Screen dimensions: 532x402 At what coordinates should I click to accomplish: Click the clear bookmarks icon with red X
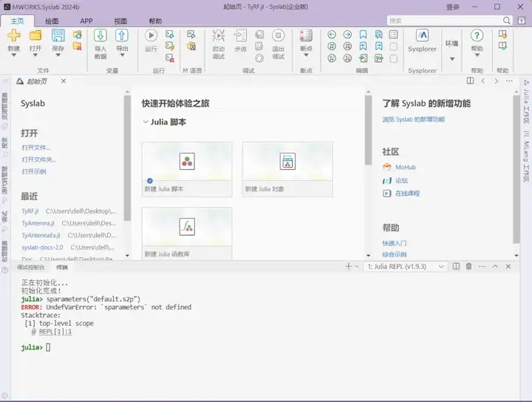click(x=378, y=34)
